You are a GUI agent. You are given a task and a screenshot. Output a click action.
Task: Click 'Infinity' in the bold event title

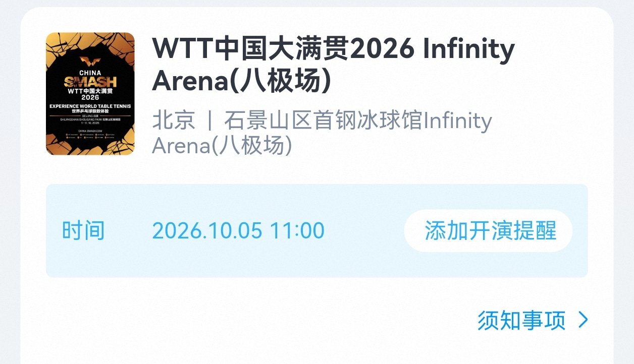point(468,49)
